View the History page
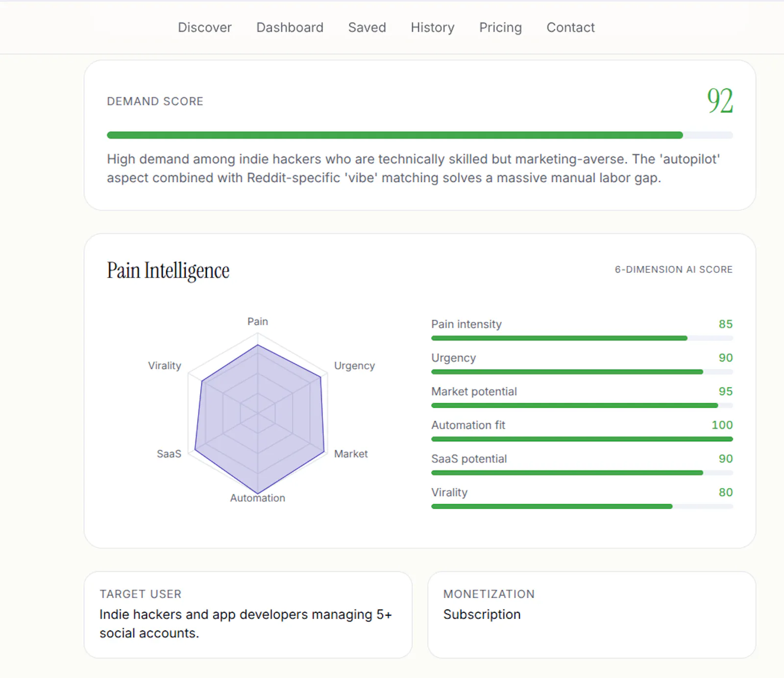Image resolution: width=784 pixels, height=678 pixels. [x=432, y=27]
